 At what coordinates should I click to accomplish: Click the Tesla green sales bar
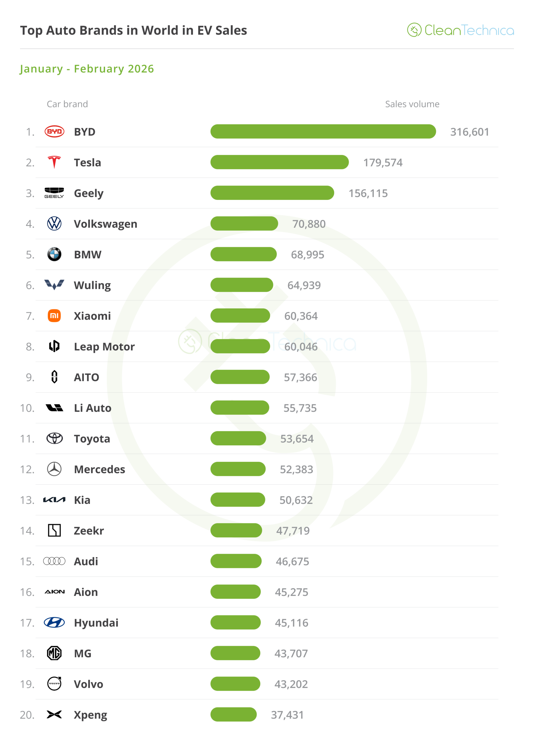(x=279, y=162)
